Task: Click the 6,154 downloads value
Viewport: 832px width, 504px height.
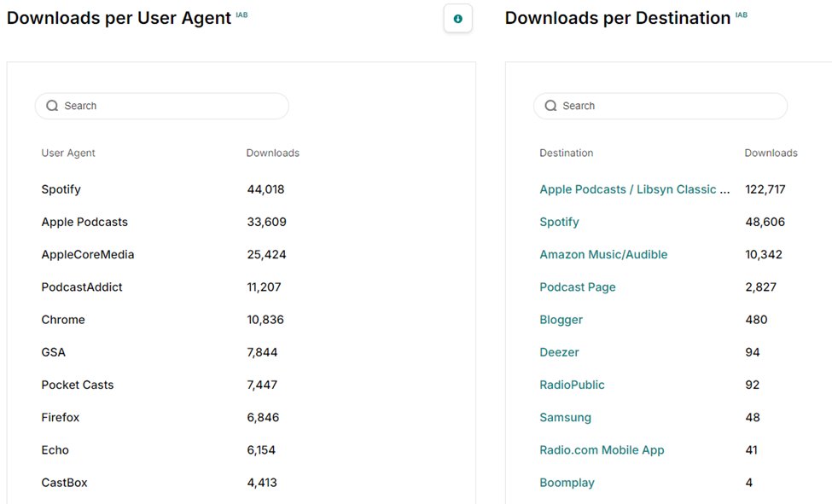Action: click(261, 450)
